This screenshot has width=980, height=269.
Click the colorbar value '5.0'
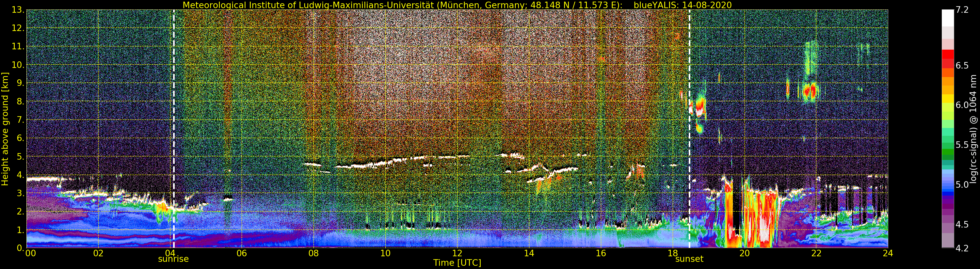click(x=962, y=184)
